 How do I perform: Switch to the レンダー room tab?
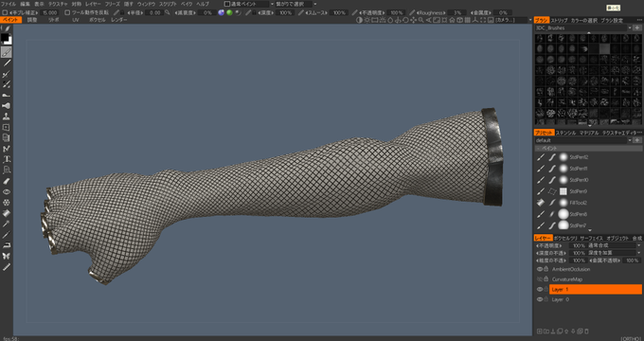tap(119, 20)
